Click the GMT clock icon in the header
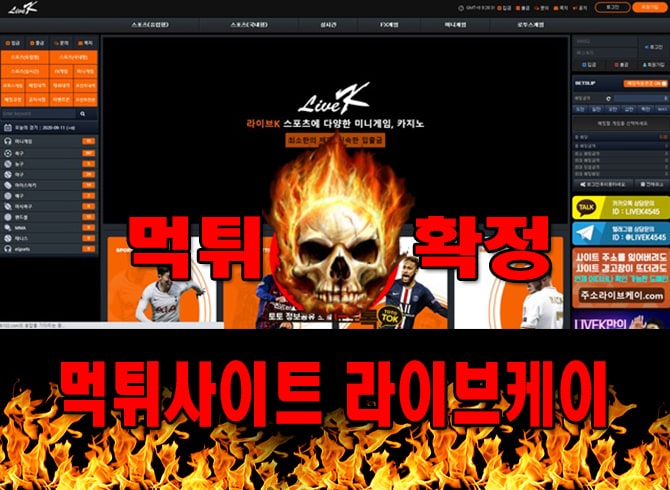 [461, 8]
